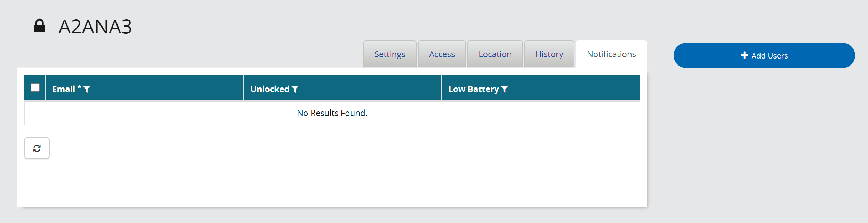Go to the Location tab
The height and width of the screenshot is (223, 868).
[x=495, y=54]
